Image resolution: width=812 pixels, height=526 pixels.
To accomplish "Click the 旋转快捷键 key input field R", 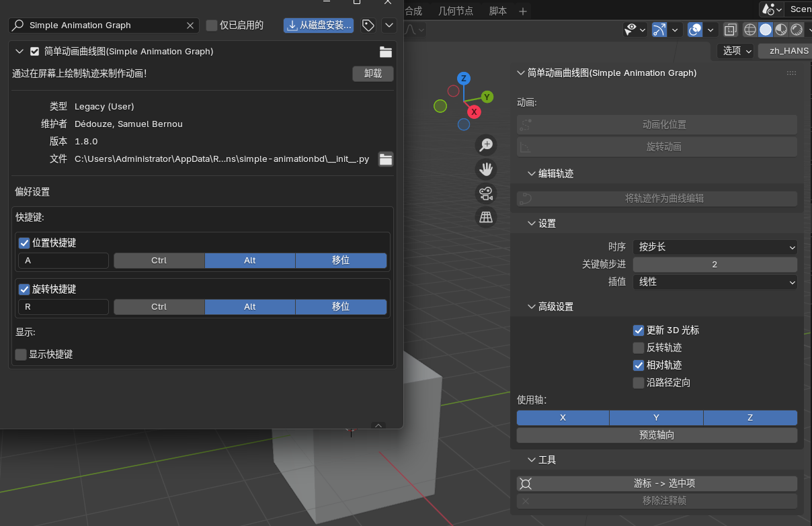I will click(x=63, y=307).
